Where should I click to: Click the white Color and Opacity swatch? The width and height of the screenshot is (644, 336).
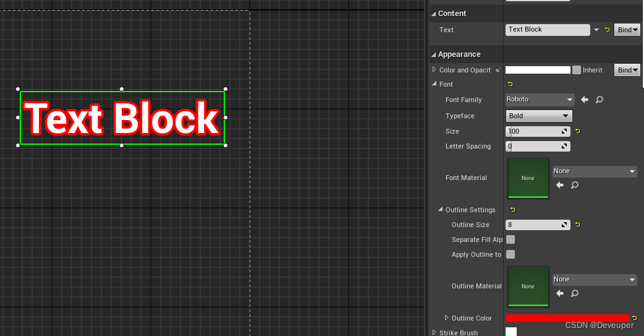[538, 70]
